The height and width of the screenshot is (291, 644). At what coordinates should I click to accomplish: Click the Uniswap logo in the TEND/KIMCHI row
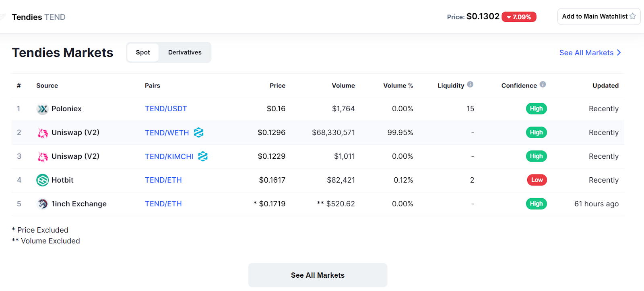tap(42, 156)
